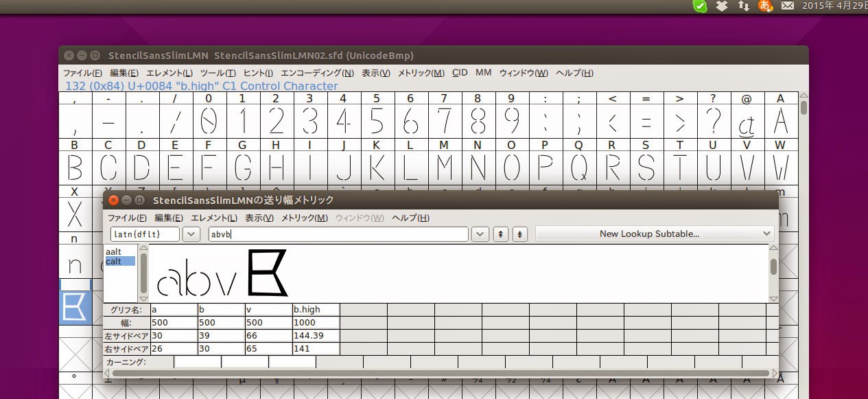The image size is (868, 399).
Task: Click the date clock in top panel
Action: 834,5
